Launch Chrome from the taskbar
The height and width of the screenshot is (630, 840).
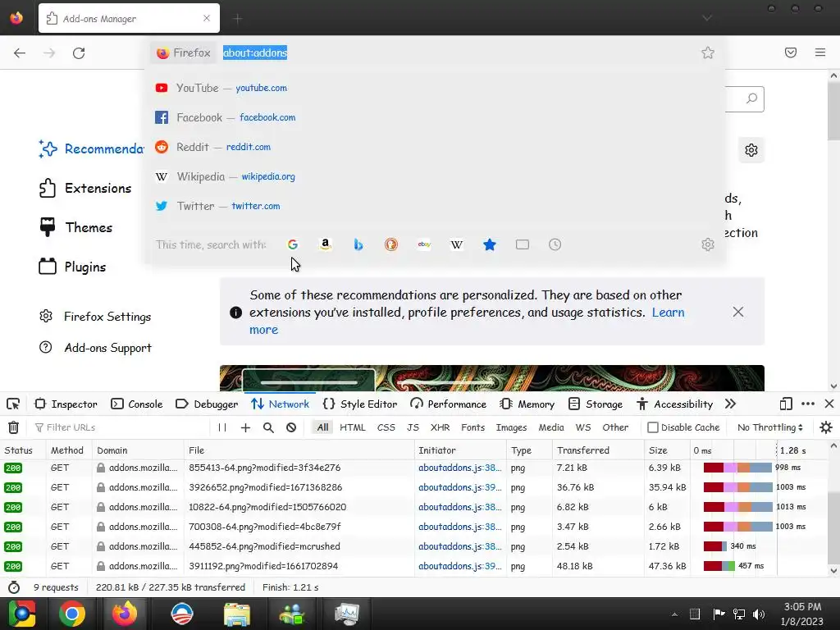click(72, 614)
